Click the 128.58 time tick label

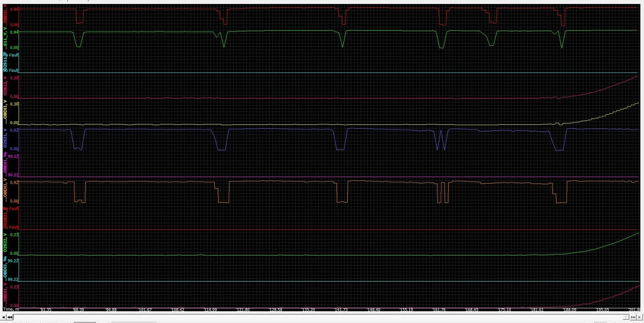pyautogui.click(x=275, y=310)
